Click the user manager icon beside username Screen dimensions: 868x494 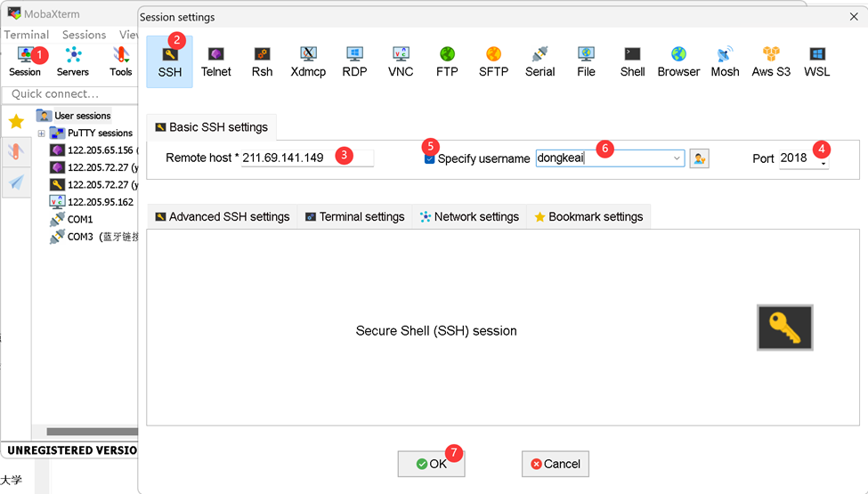click(699, 158)
